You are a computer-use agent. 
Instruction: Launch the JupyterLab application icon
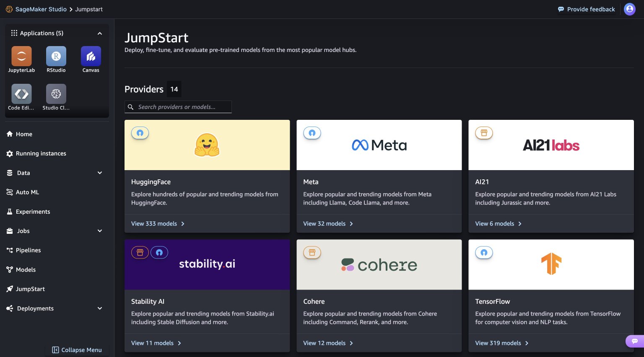pyautogui.click(x=21, y=57)
